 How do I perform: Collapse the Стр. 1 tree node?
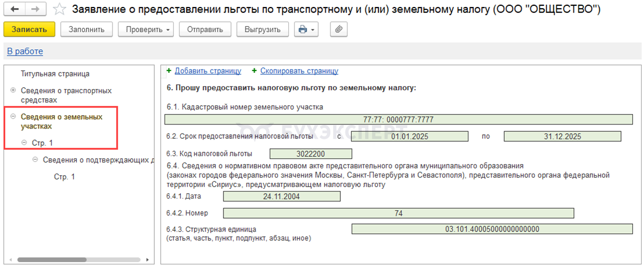(x=24, y=142)
